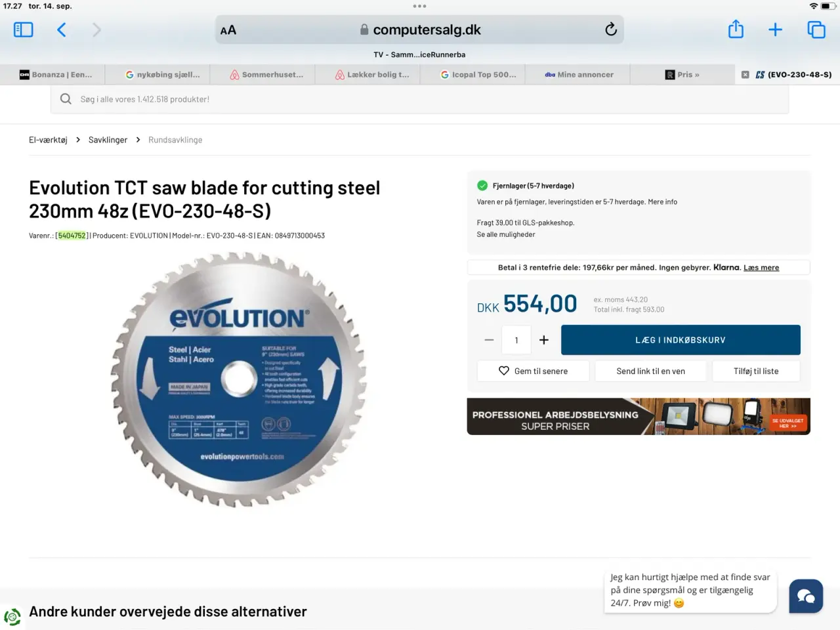Add product with LÆG I INDKØBSKURV
Viewport: 840px width, 630px height.
(x=681, y=340)
